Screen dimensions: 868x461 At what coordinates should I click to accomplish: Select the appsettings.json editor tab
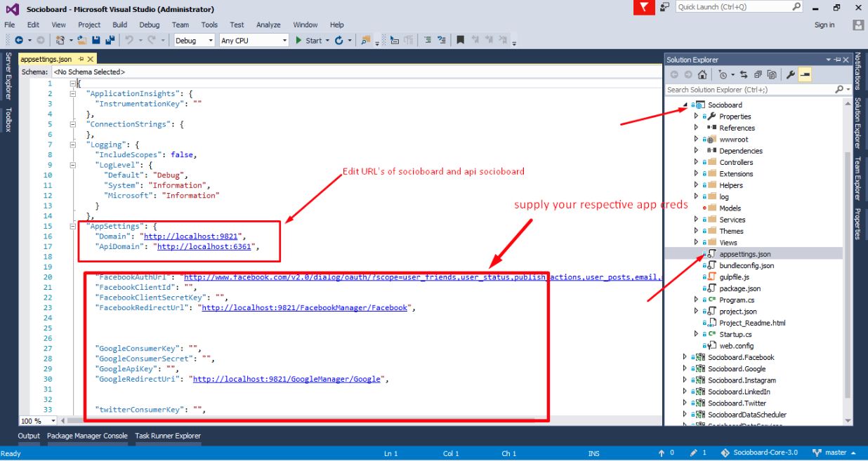(46, 59)
